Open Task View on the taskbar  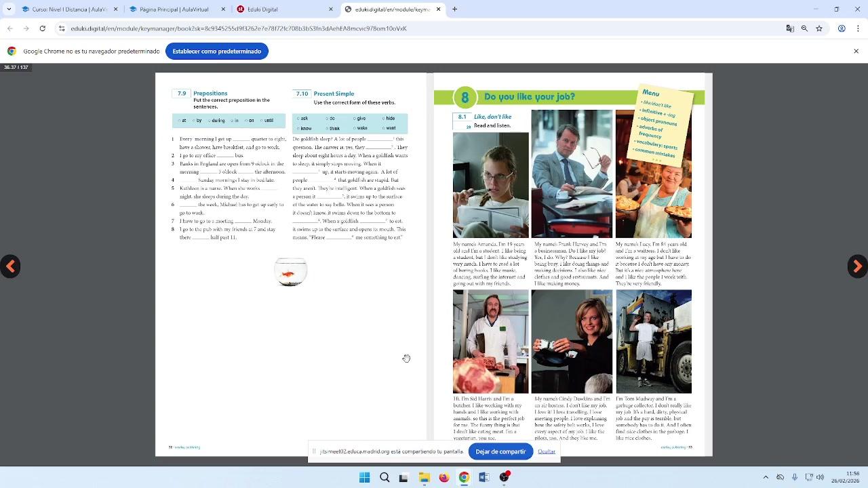[x=404, y=477]
